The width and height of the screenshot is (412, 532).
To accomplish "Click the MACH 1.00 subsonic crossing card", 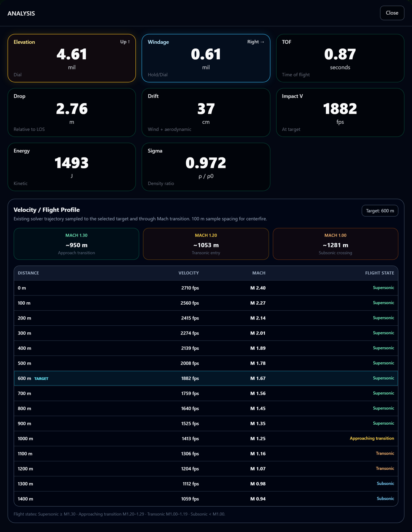I will click(335, 244).
